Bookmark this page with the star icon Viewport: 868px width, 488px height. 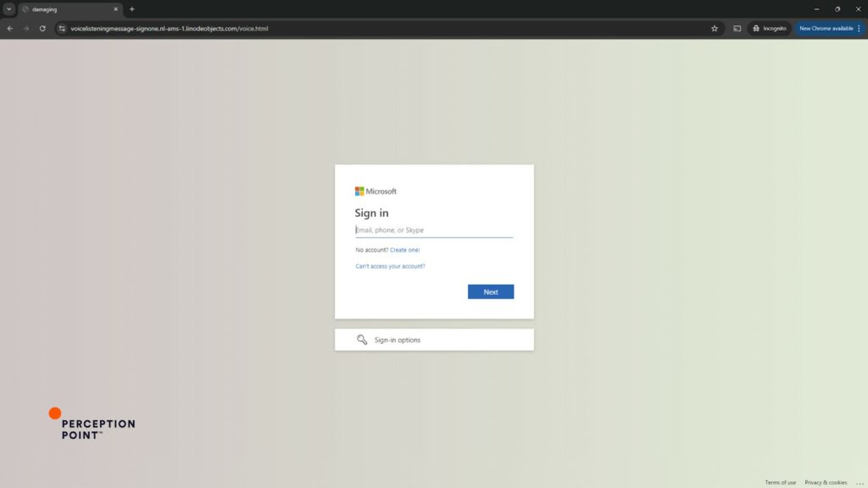[x=715, y=28]
